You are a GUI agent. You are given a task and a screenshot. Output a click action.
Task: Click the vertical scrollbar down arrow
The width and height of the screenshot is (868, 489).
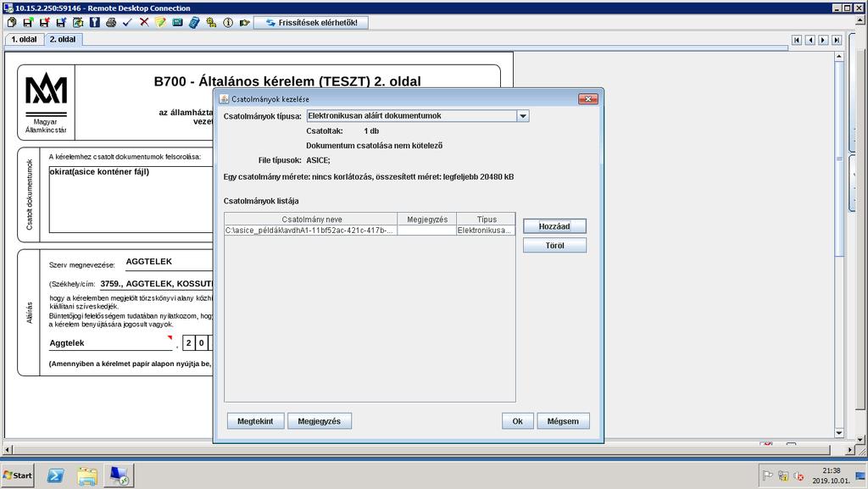click(x=838, y=432)
